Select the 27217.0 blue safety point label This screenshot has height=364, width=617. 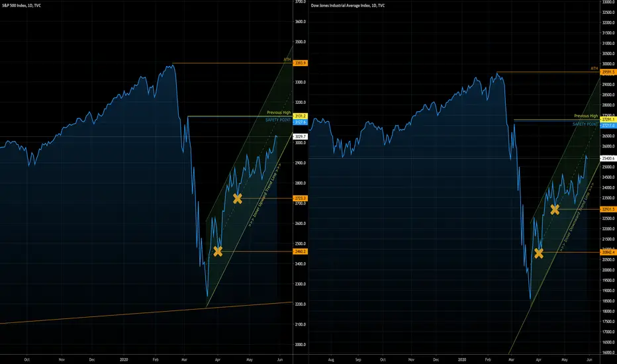click(608, 126)
